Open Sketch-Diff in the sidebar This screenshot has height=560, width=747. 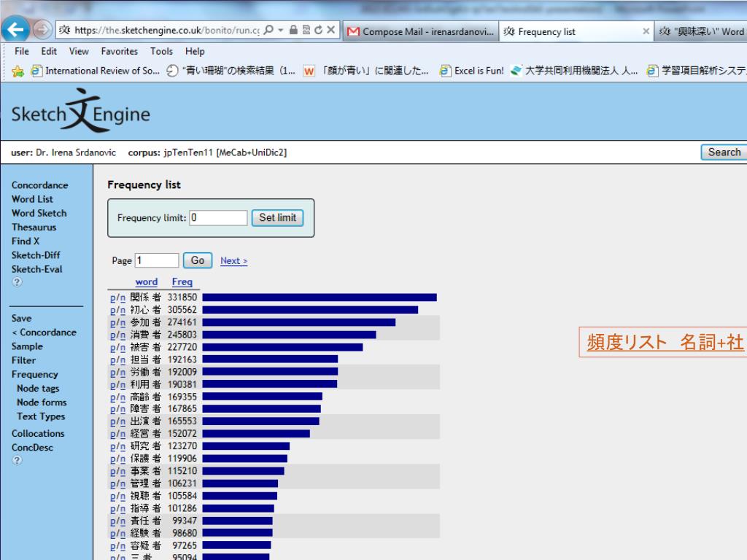[36, 254]
